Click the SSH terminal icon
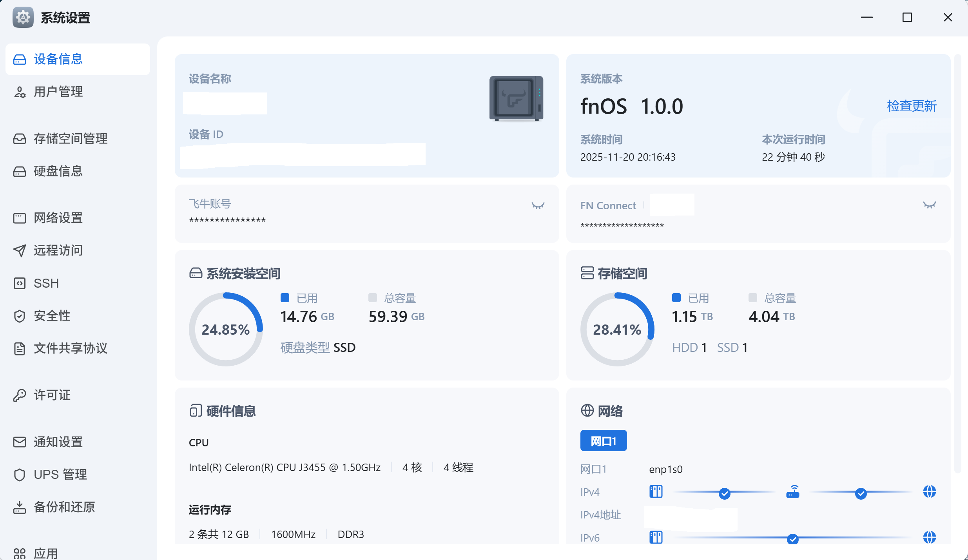The image size is (968, 560). (20, 283)
